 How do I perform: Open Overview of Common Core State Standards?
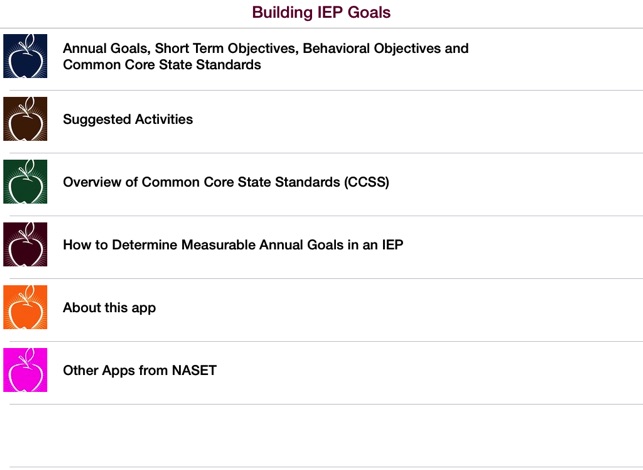pos(322,185)
